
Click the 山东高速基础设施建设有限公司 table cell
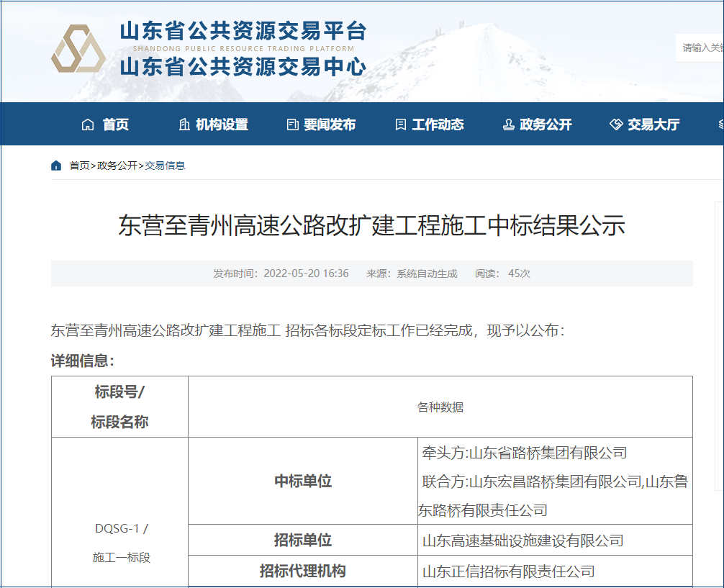coord(522,540)
